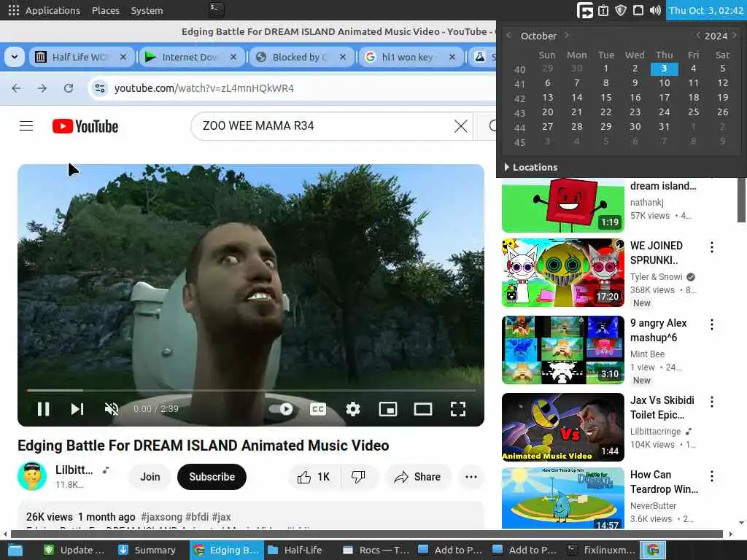Click the horizontal page scrollbar
747x560 pixels.
(x=366, y=534)
